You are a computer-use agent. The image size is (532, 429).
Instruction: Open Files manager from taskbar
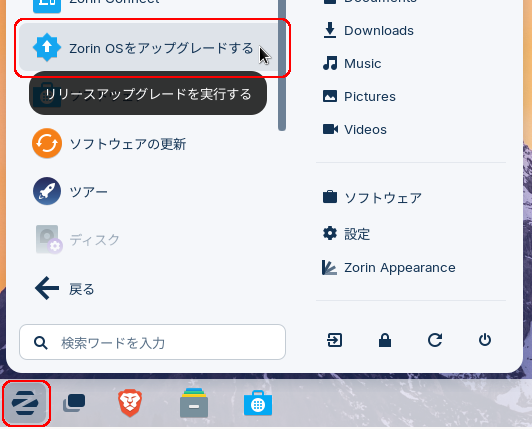tap(194, 403)
